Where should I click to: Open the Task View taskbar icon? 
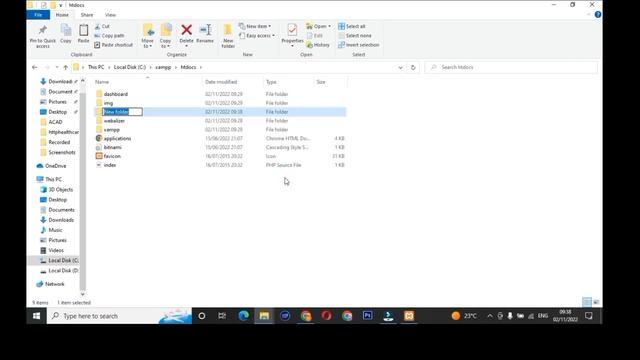coord(222,316)
